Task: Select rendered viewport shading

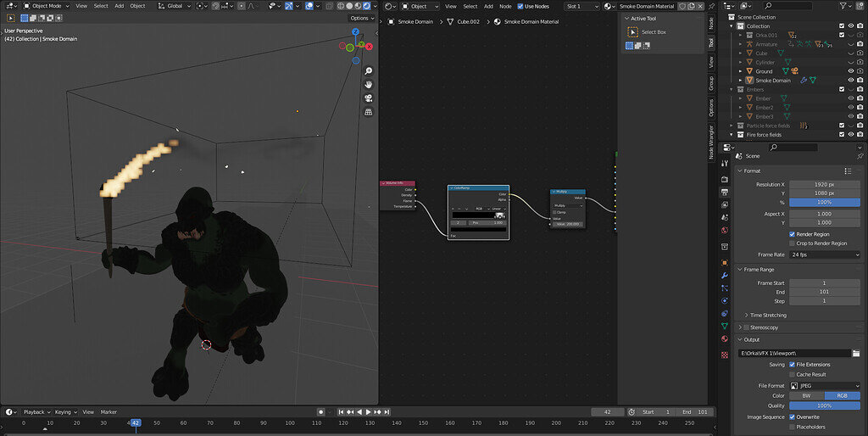Action: (x=366, y=6)
